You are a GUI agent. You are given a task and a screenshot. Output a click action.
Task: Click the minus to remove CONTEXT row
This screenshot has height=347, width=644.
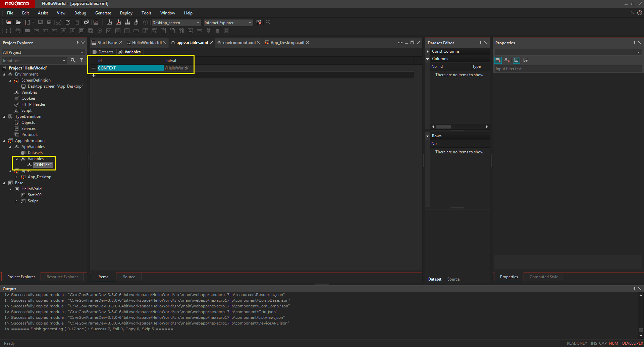[94, 68]
